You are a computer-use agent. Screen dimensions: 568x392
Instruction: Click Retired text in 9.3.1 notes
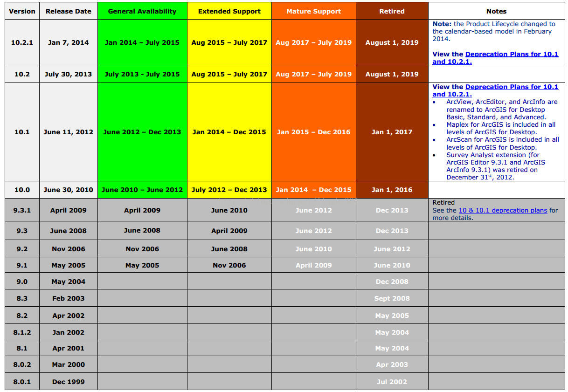coord(443,203)
